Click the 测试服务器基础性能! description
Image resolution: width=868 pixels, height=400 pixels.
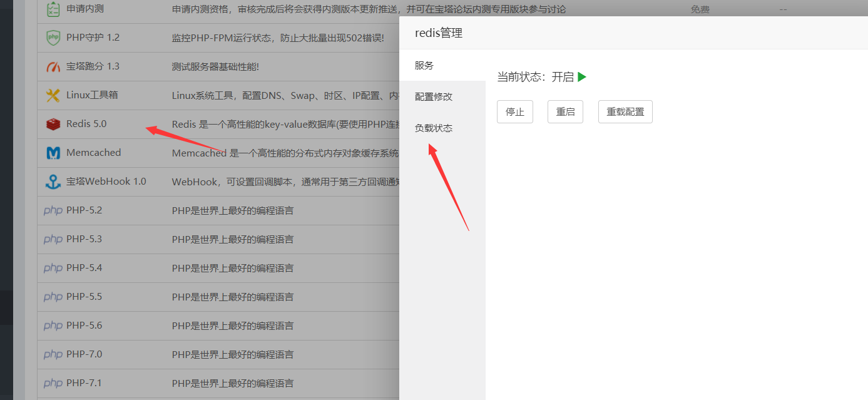[215, 66]
